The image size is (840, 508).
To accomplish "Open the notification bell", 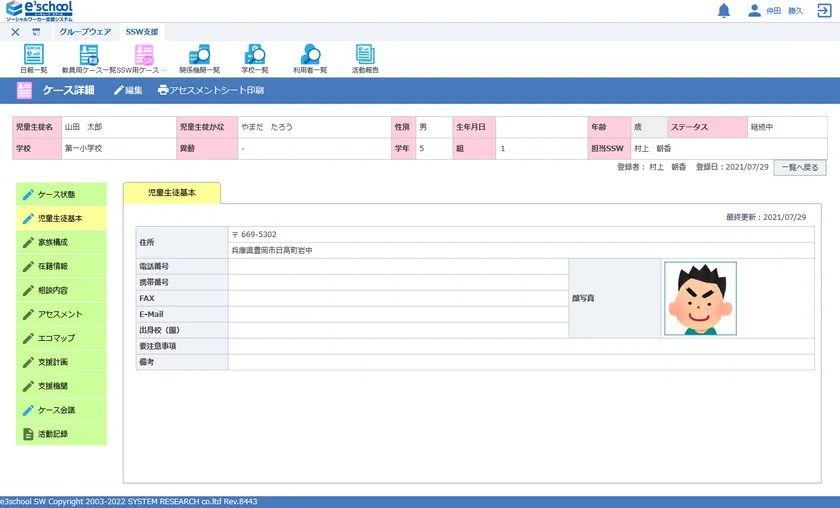I will point(724,10).
